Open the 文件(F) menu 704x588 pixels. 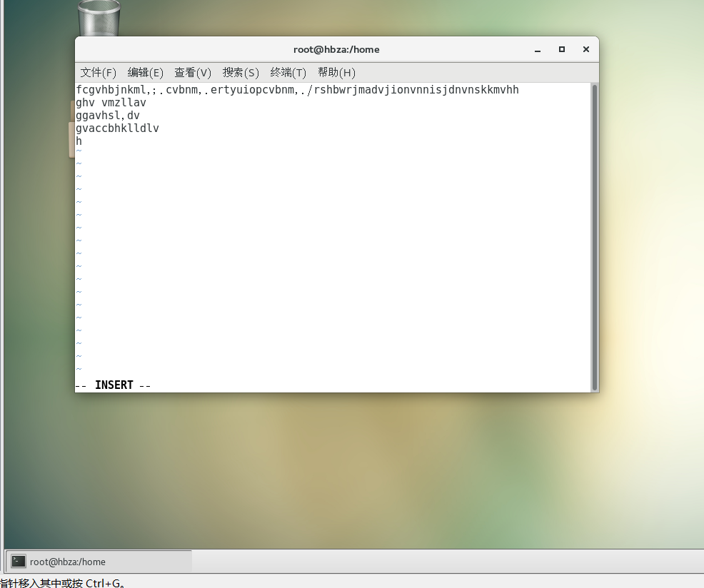98,73
